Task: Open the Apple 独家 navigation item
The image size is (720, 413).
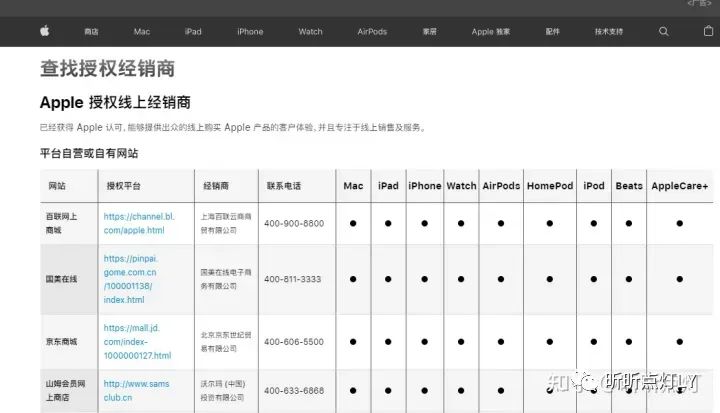Action: 490,32
